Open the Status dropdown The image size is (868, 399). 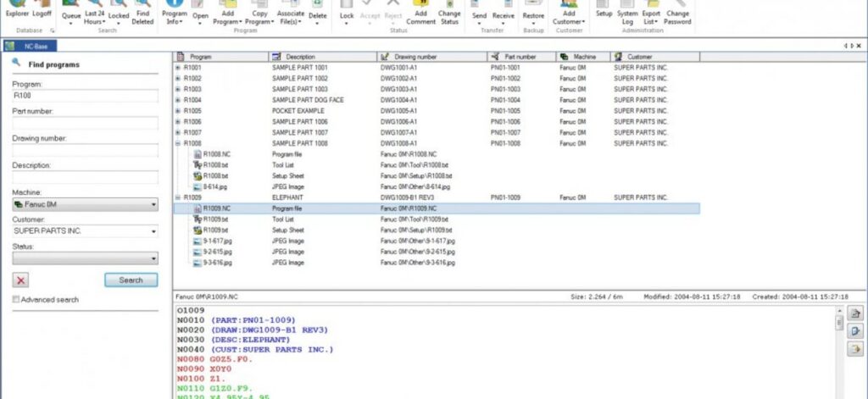pos(86,258)
